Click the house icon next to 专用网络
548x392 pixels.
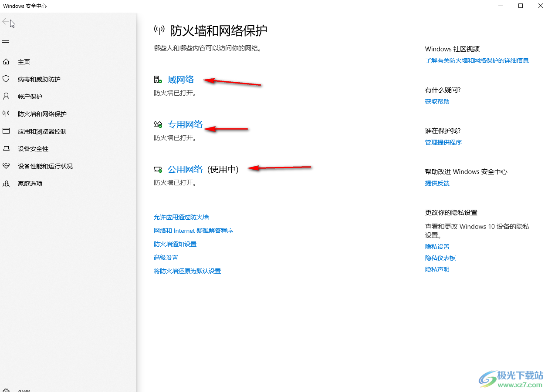tap(158, 124)
